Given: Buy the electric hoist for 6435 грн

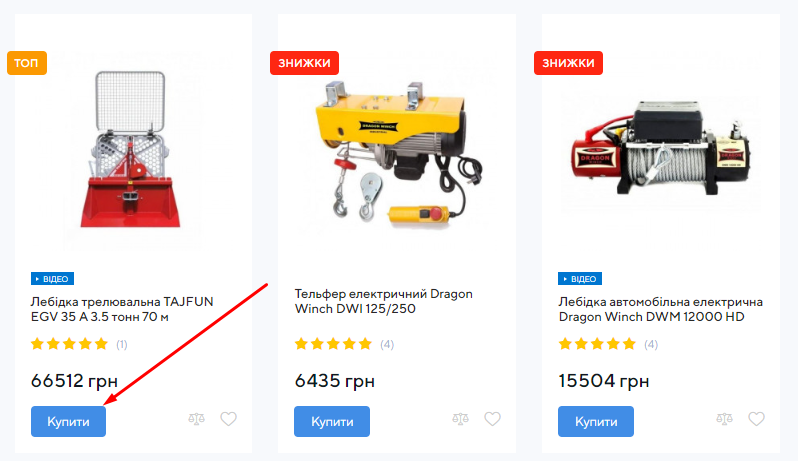Looking at the screenshot, I should point(332,421).
